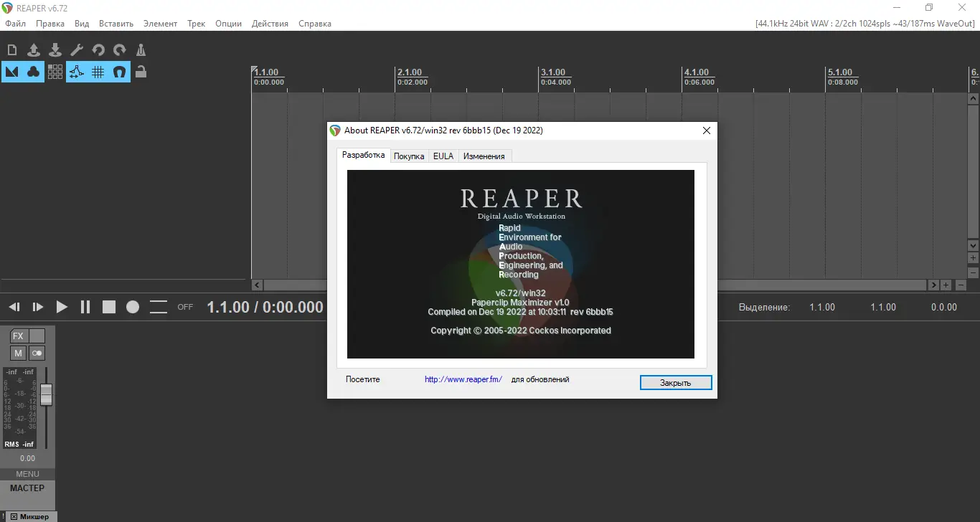The width and height of the screenshot is (980, 522).
Task: Create a new project with the blank page icon
Action: coord(12,49)
